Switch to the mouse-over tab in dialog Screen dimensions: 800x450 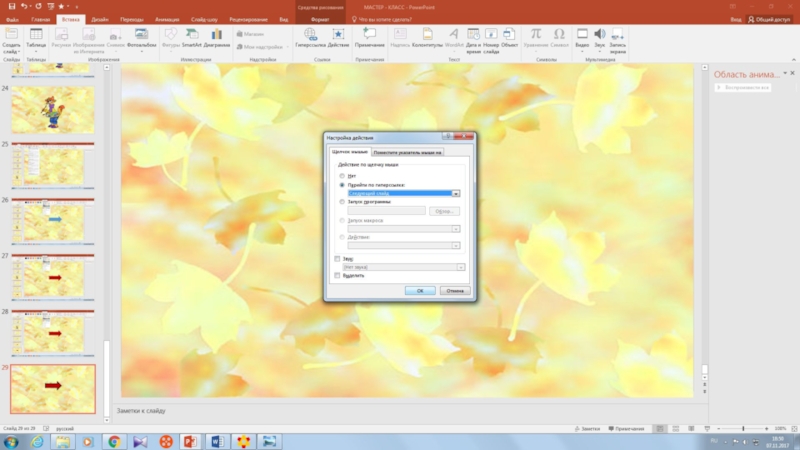click(408, 152)
